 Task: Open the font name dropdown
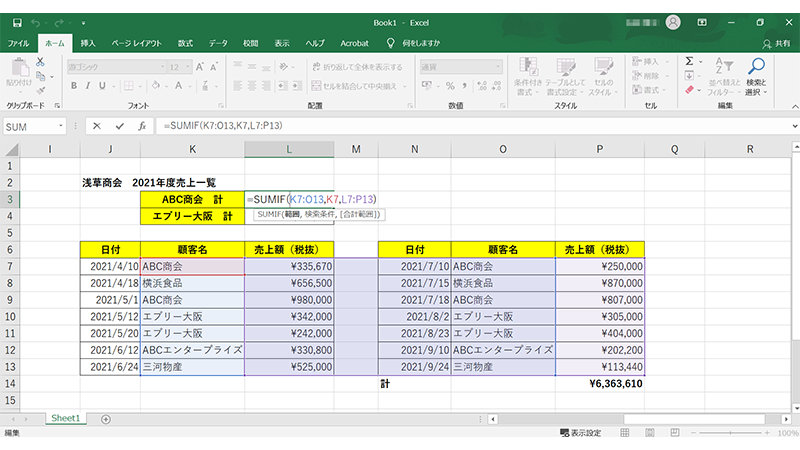[x=163, y=67]
